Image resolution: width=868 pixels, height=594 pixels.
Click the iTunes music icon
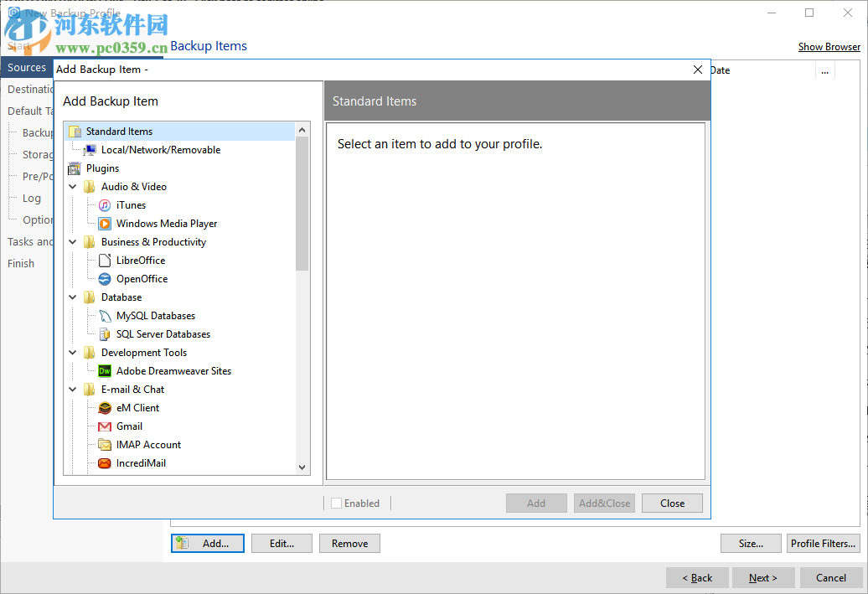click(105, 205)
